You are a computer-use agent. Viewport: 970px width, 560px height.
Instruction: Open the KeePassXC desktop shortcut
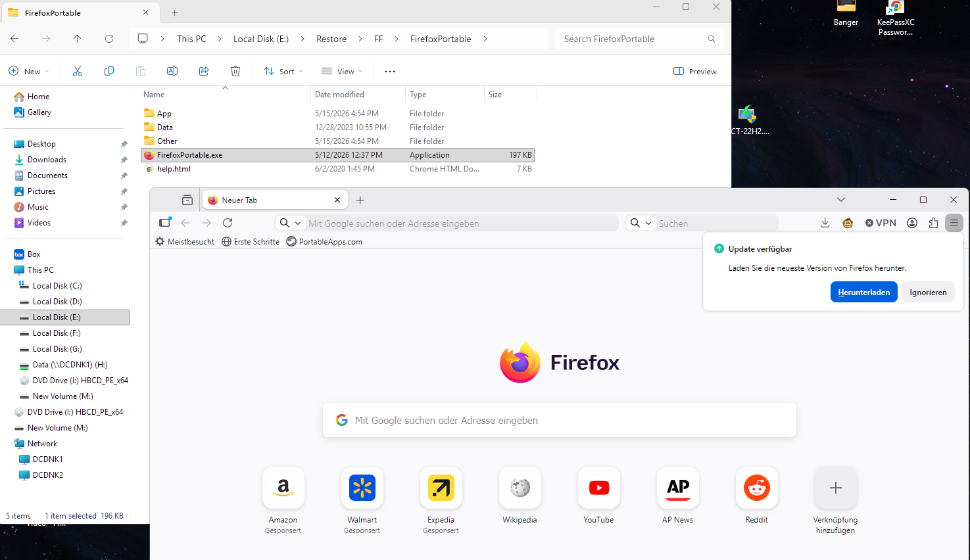pyautogui.click(x=896, y=18)
